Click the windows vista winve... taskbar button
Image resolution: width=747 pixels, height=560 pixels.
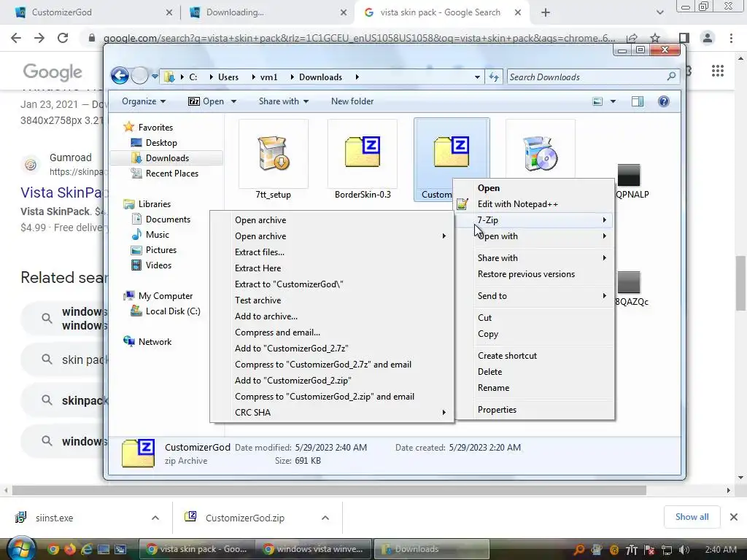[315, 549]
